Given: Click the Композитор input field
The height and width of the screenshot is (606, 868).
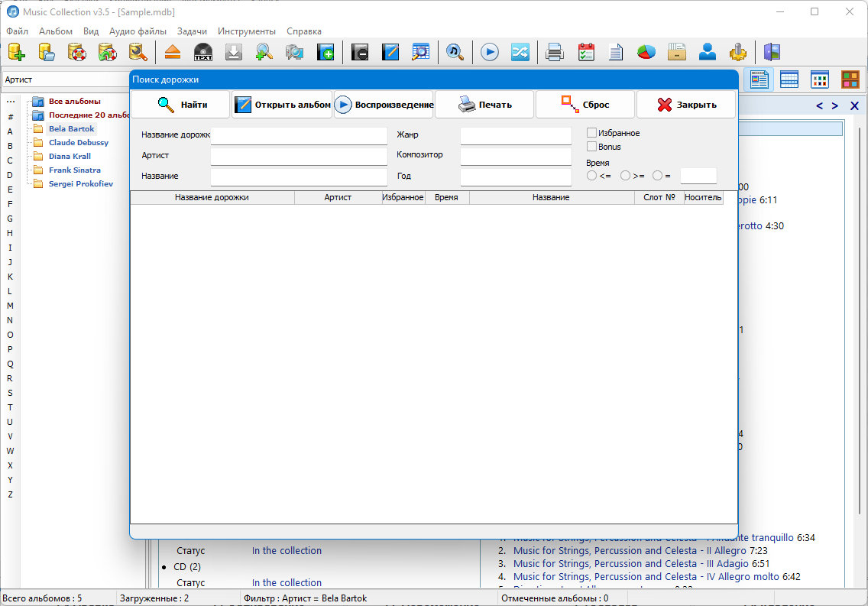Looking at the screenshot, I should tap(516, 156).
